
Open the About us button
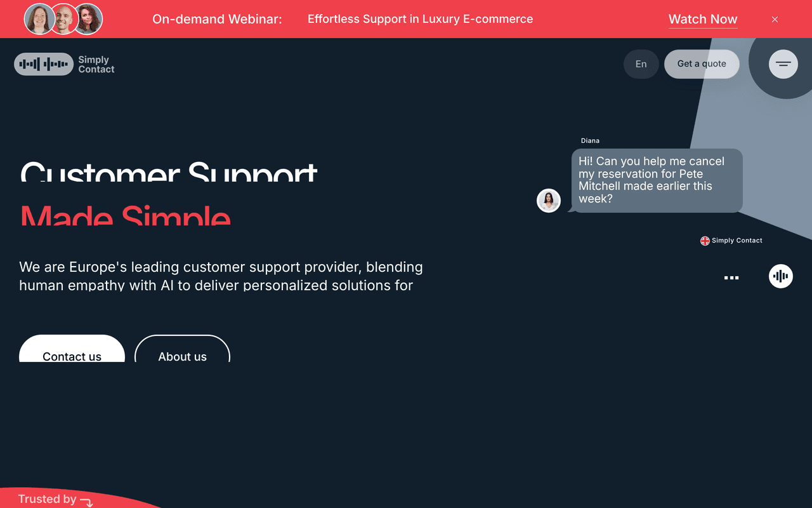(182, 349)
